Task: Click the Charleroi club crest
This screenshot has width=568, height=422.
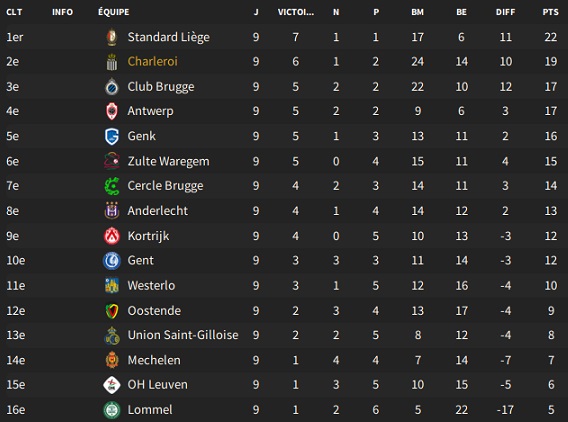Action: (112, 62)
